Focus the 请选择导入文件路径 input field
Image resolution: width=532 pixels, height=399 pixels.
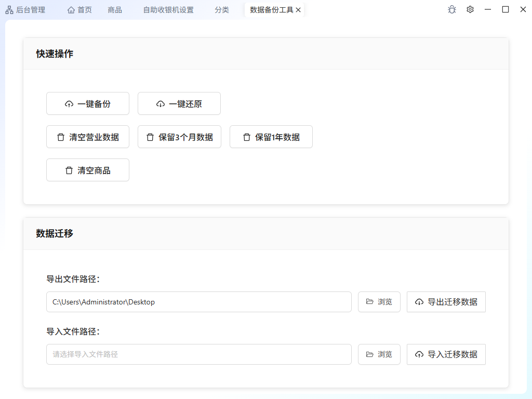199,354
